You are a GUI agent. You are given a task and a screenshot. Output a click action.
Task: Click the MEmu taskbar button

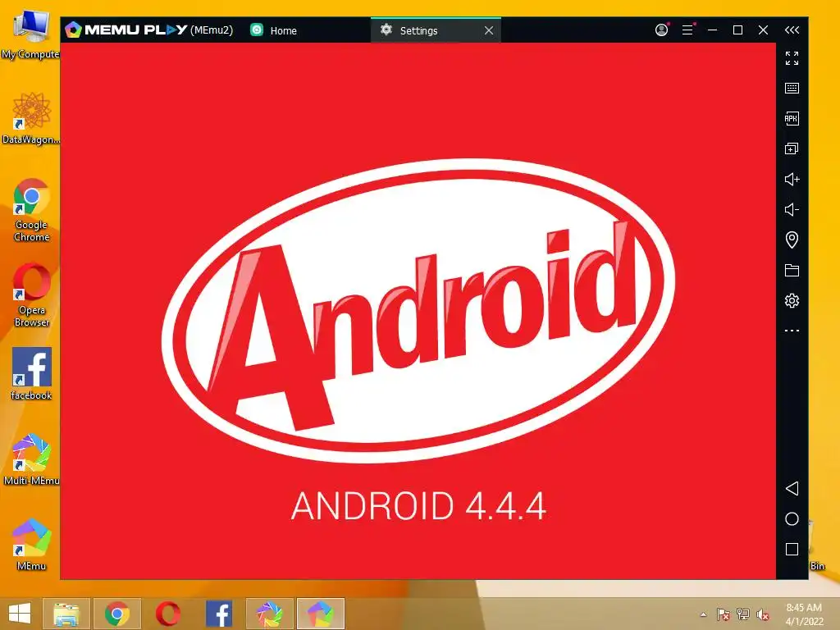[x=321, y=614]
